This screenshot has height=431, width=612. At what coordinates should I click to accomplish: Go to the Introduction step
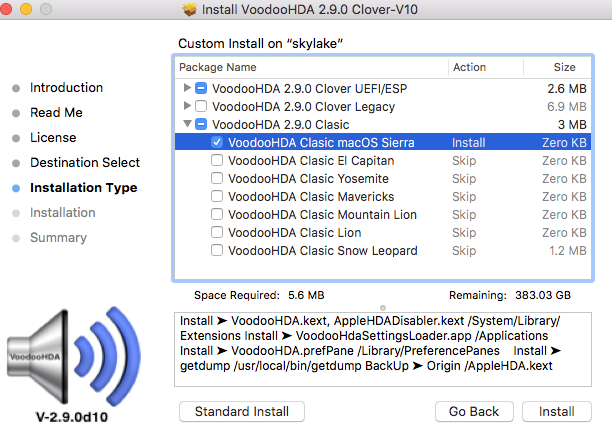coord(66,88)
